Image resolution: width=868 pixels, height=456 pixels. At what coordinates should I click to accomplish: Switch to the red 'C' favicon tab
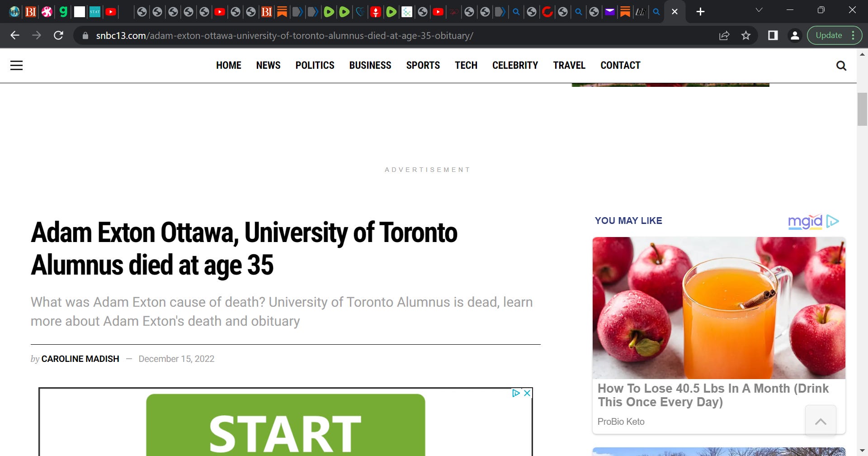pos(547,12)
